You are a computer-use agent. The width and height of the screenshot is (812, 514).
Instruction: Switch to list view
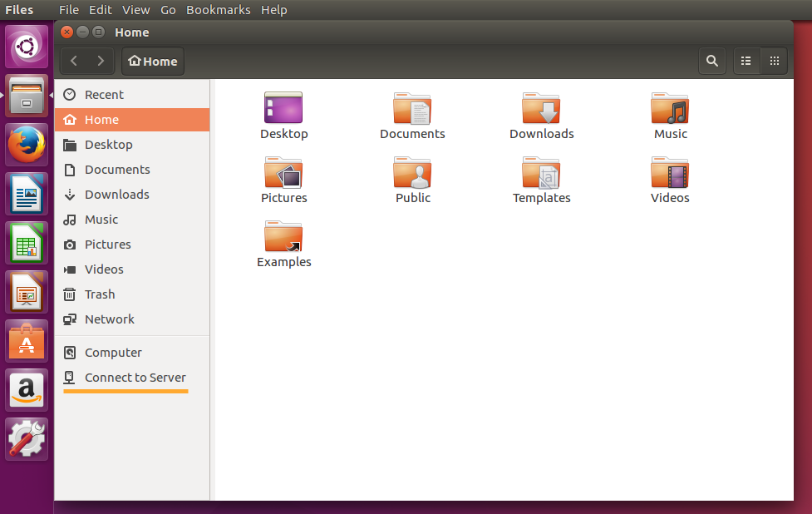point(746,61)
